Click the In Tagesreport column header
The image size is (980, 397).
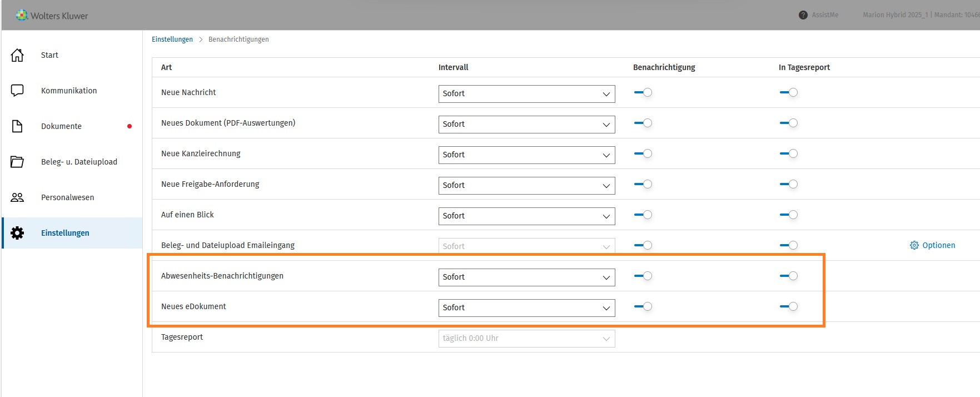pyautogui.click(x=804, y=67)
